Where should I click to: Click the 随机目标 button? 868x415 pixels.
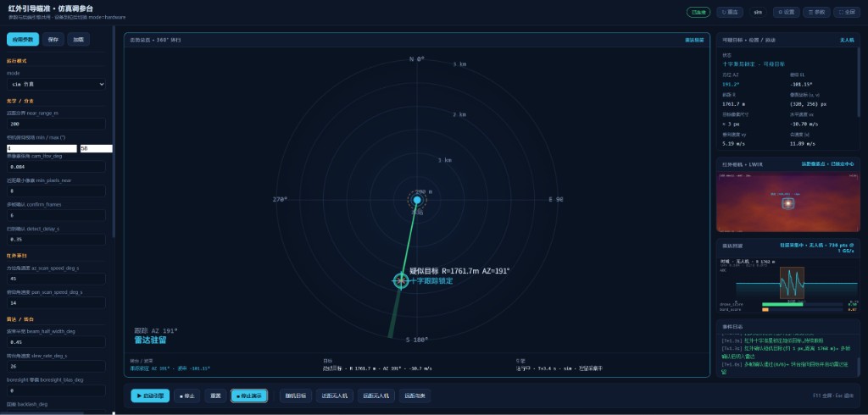tap(296, 396)
